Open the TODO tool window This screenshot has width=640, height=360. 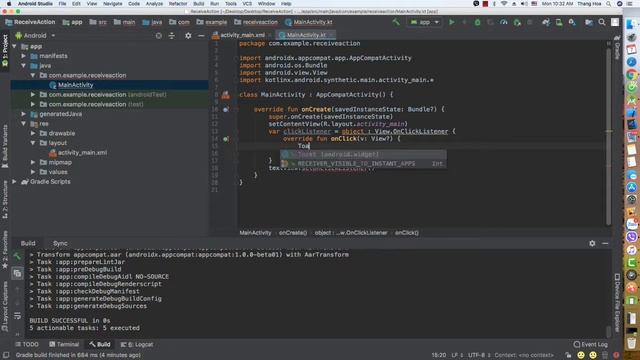pyautogui.click(x=27, y=344)
